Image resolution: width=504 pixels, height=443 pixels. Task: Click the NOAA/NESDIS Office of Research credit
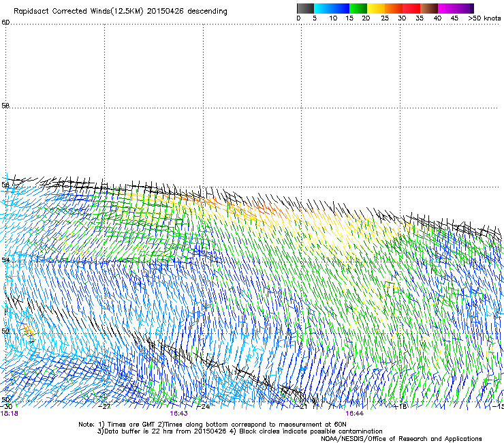(x=401, y=439)
